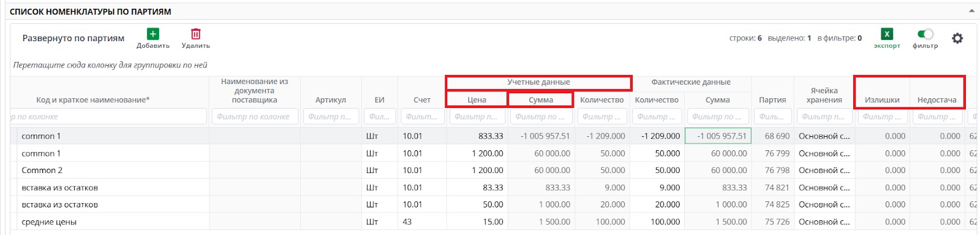This screenshot has height=235, width=980.
Task: Select the средние цены row
Action: point(490,222)
